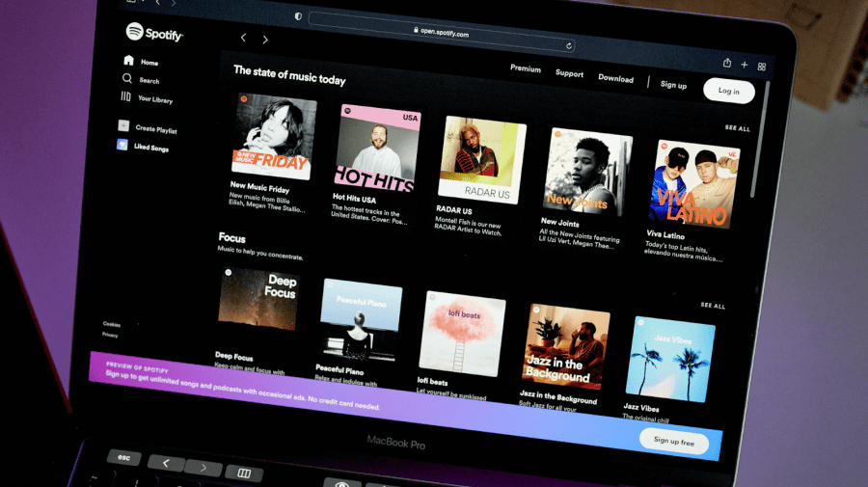Image resolution: width=868 pixels, height=487 pixels.
Task: Click the 'Viva Latino' title text
Action: pos(665,234)
